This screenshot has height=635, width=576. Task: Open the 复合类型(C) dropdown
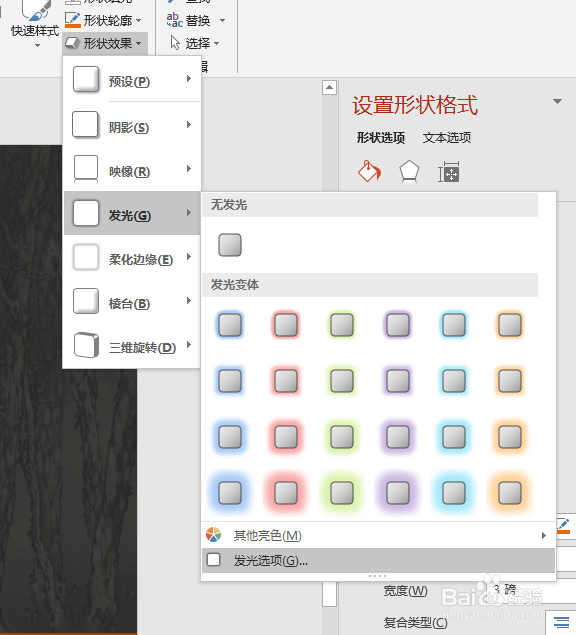(x=561, y=622)
